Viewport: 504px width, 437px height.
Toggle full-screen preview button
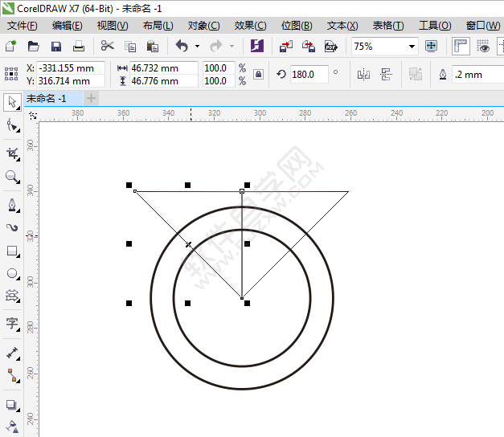click(x=431, y=47)
